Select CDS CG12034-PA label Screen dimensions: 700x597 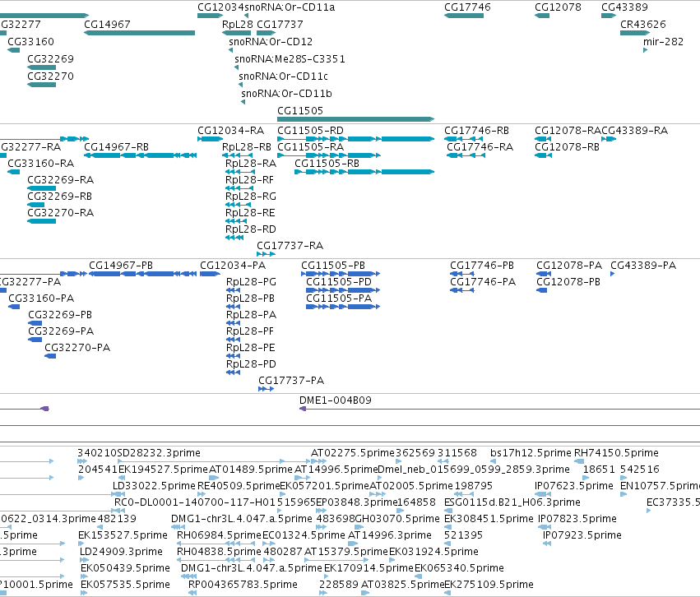(x=233, y=266)
